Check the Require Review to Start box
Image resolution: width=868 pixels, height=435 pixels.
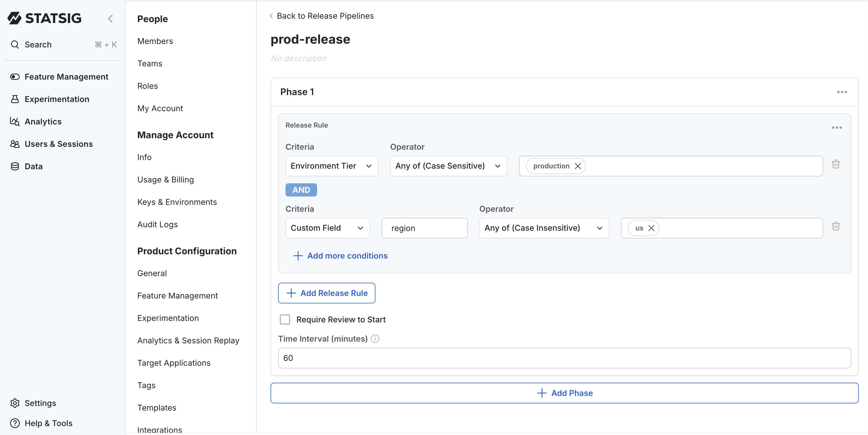(285, 319)
